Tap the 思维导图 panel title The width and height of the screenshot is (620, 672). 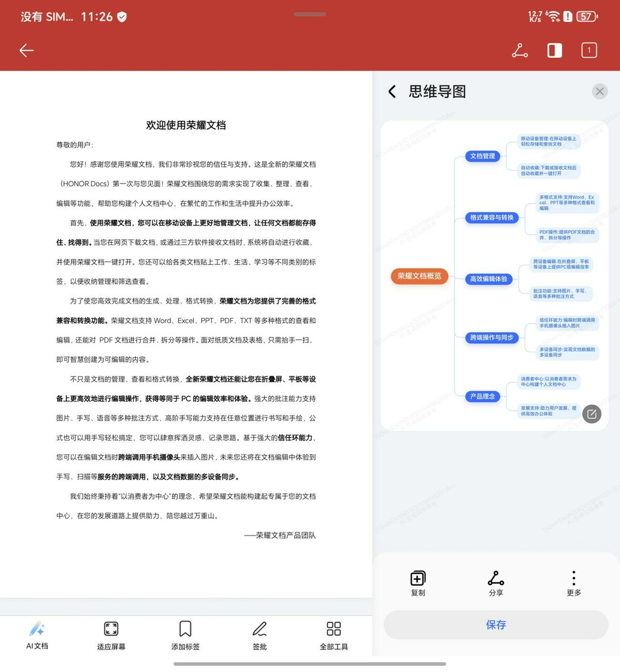[437, 91]
